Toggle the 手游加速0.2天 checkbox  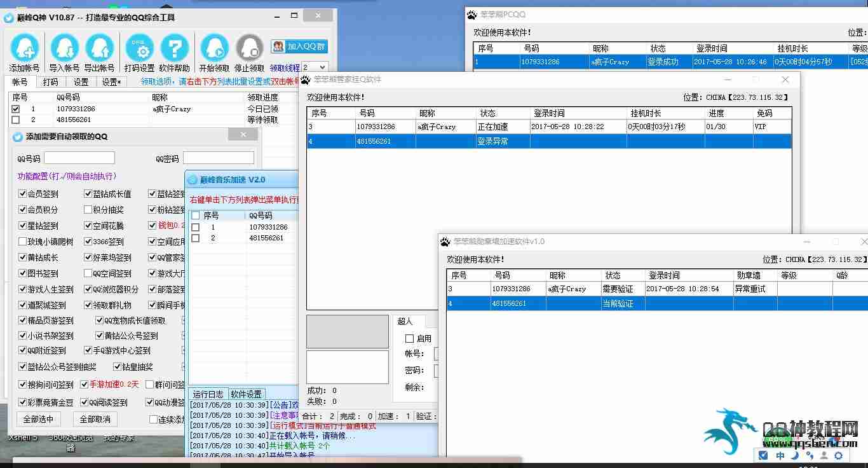tap(85, 385)
